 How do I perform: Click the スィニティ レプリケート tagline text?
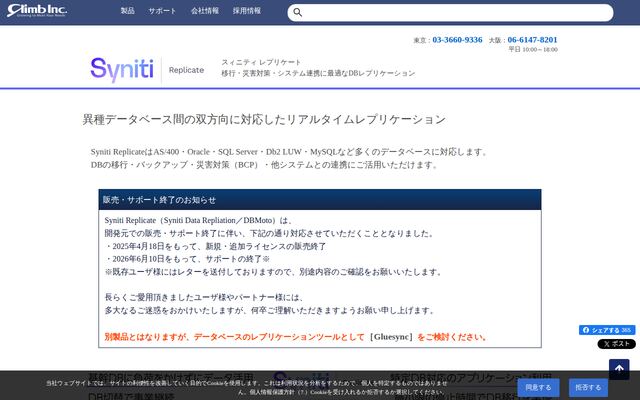click(x=261, y=62)
